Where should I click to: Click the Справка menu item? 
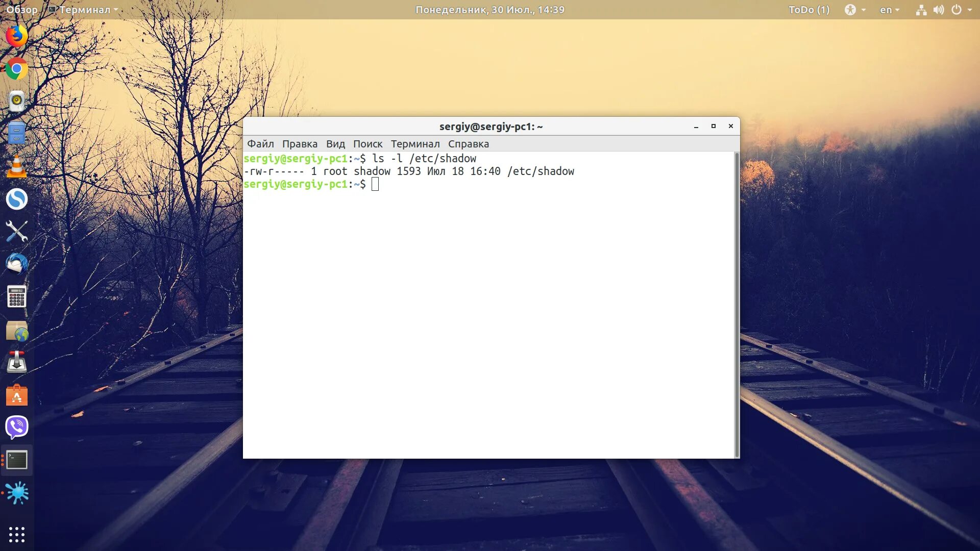click(x=469, y=143)
